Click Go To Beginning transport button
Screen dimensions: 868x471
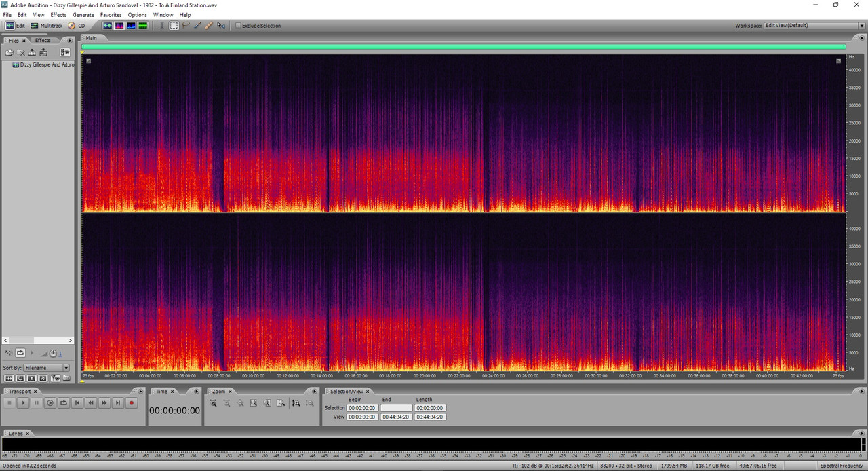point(77,403)
